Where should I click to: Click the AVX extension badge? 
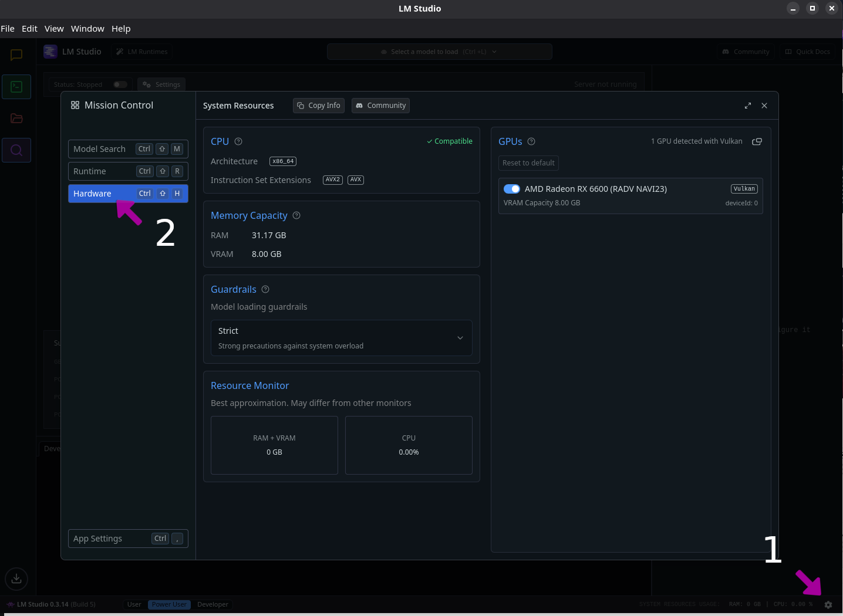coord(356,180)
